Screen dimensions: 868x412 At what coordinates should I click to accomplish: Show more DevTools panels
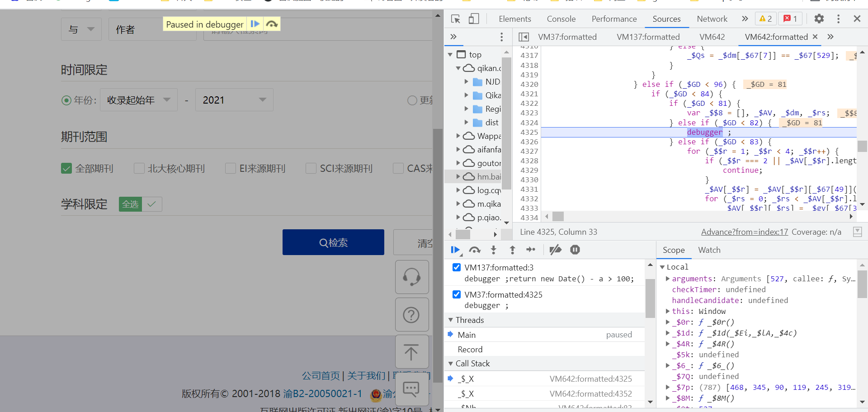(745, 19)
